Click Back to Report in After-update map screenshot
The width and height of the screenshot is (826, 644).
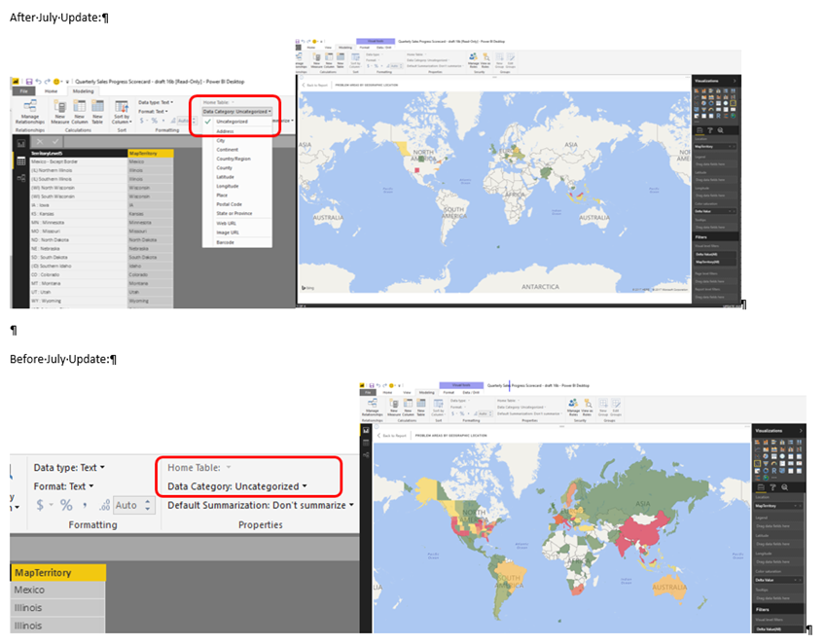pos(313,85)
